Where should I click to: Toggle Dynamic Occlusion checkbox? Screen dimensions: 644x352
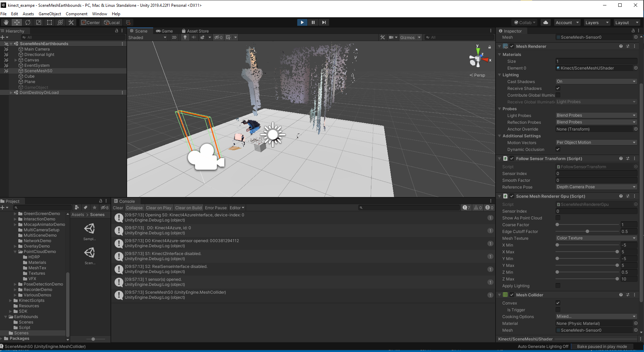point(558,149)
